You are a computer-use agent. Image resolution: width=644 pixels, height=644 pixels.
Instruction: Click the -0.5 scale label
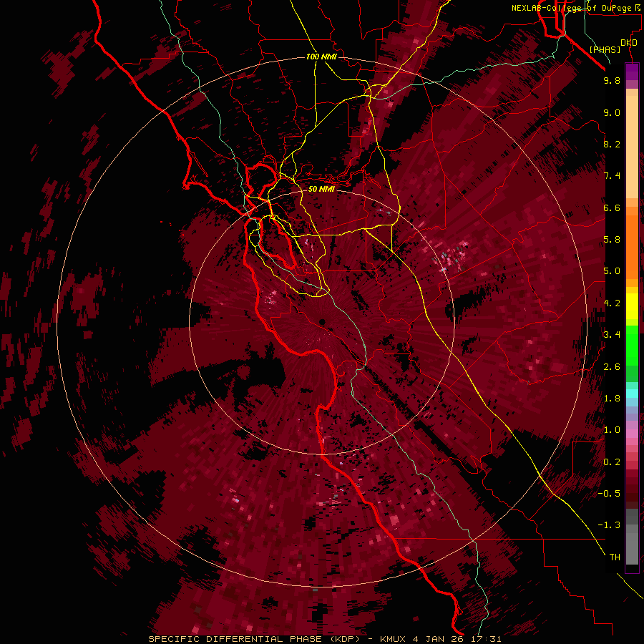[x=609, y=494]
